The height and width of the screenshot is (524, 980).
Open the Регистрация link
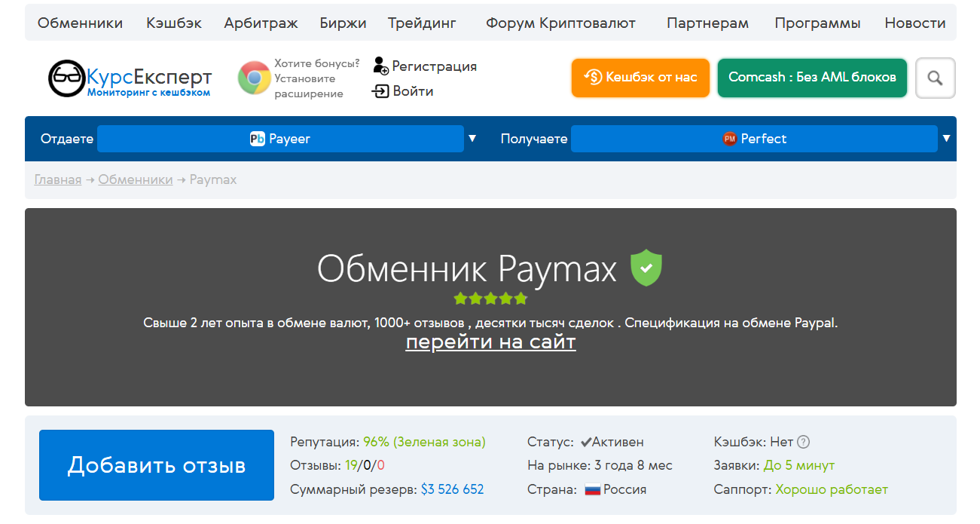435,66
